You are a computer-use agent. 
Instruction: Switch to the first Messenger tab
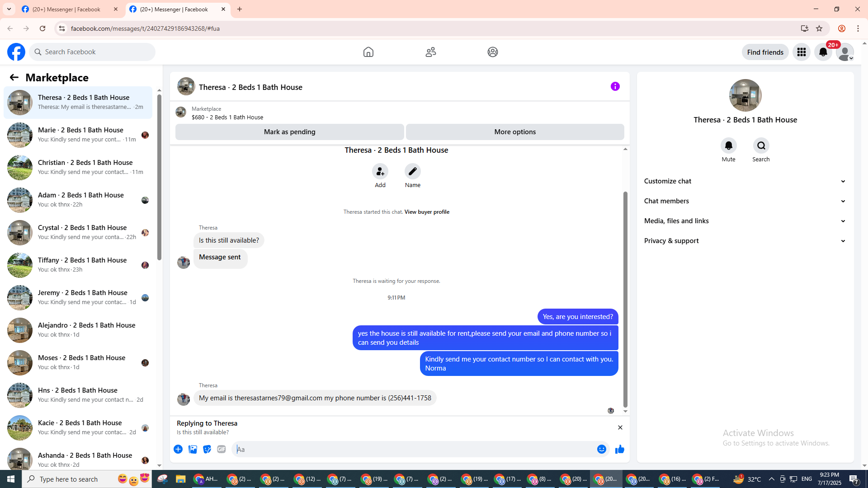click(x=70, y=9)
